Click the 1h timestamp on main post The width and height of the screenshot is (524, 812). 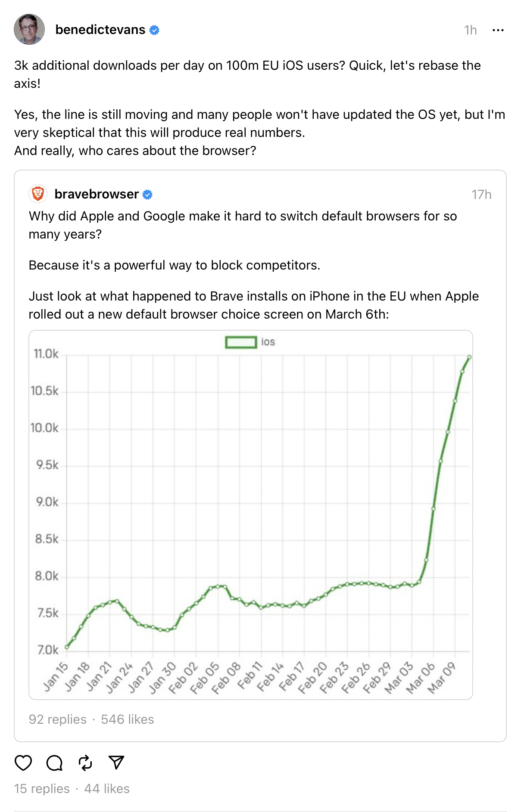click(x=470, y=30)
